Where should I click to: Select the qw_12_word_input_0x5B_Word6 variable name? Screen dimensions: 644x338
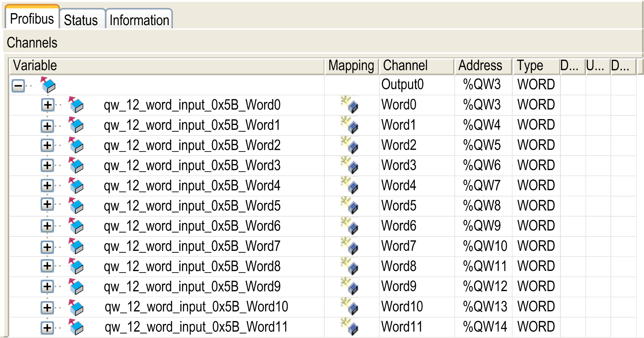[192, 226]
